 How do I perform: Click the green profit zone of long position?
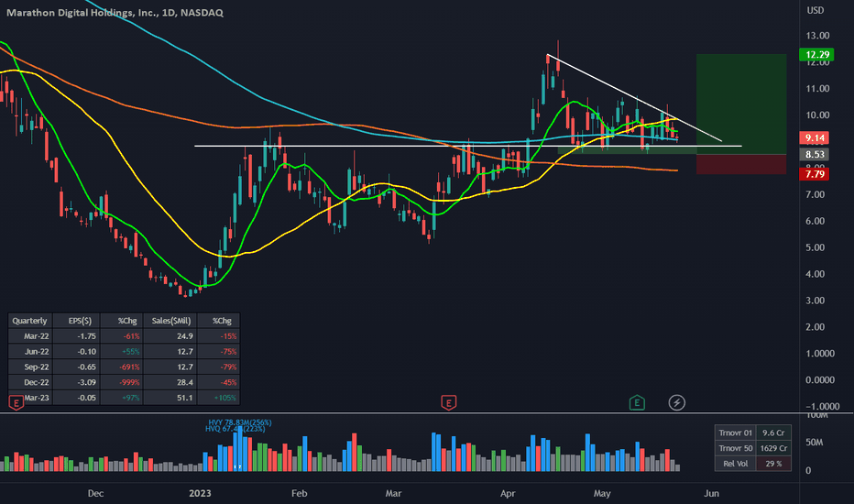click(x=741, y=104)
